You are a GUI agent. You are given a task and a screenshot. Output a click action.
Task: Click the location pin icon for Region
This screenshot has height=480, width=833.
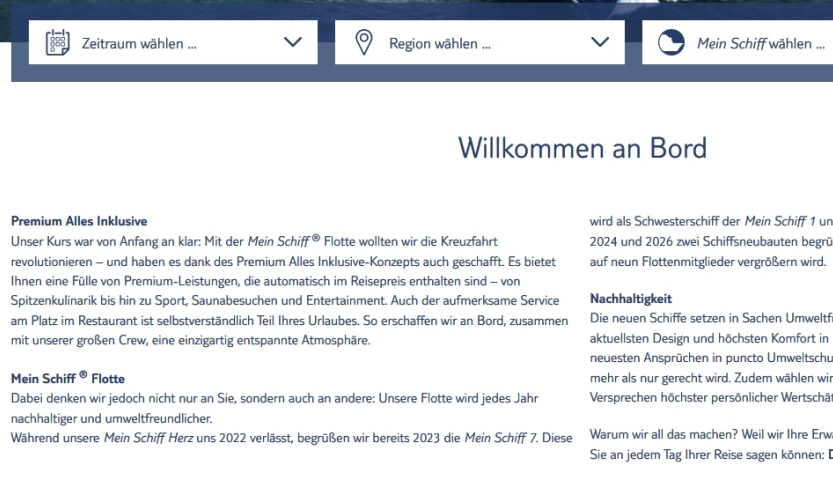364,43
